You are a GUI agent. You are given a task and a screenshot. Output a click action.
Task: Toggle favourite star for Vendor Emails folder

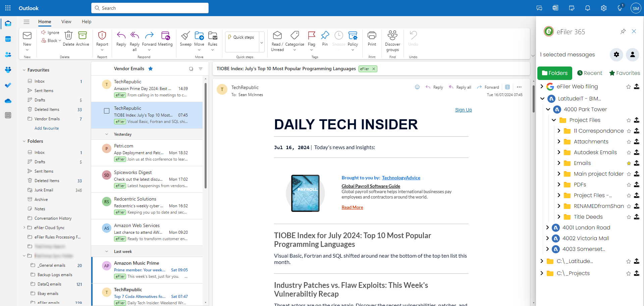pos(151,69)
